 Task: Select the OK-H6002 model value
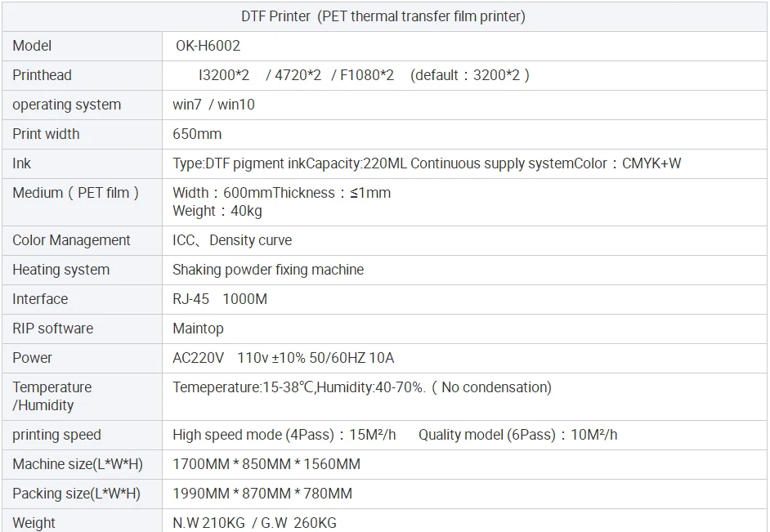[208, 46]
